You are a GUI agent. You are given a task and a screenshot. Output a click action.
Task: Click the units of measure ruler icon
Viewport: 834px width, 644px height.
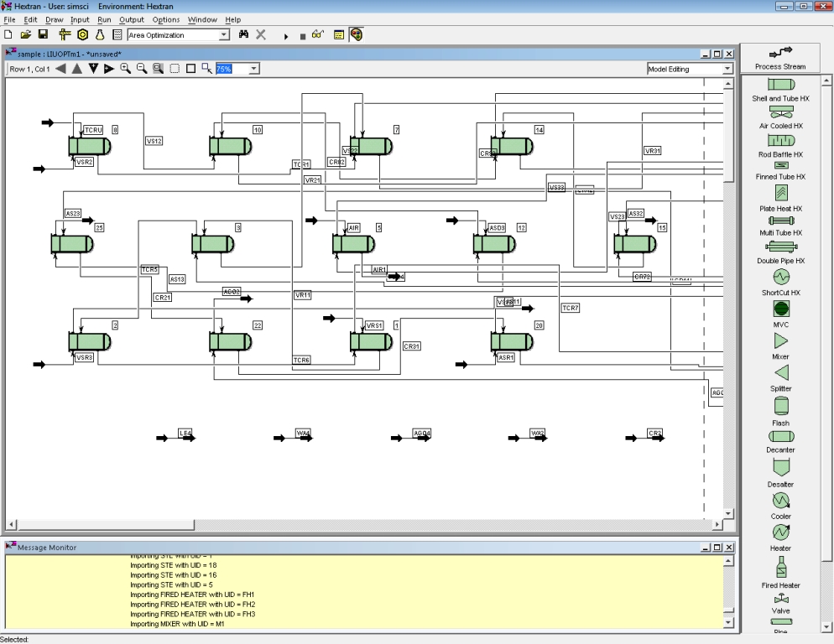coord(65,34)
